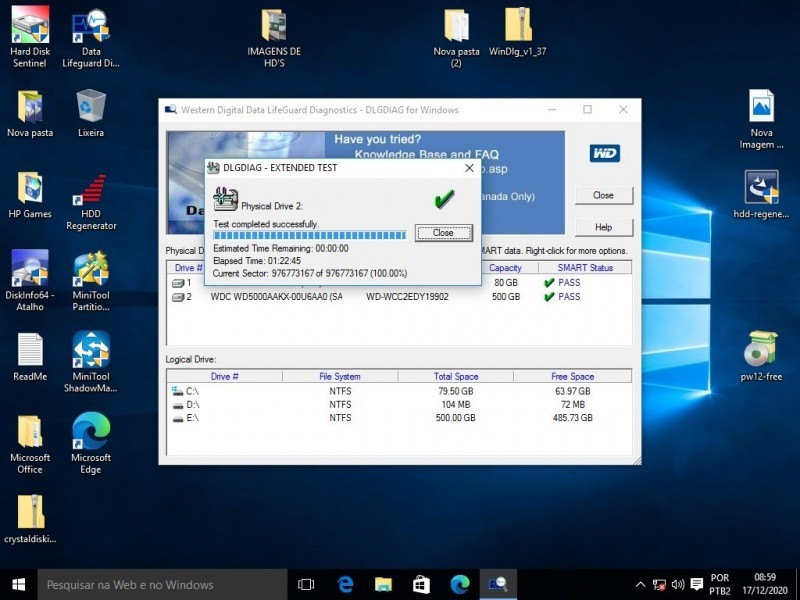800x600 pixels.
Task: Click the Physical Drive 2 test icon
Action: point(225,199)
